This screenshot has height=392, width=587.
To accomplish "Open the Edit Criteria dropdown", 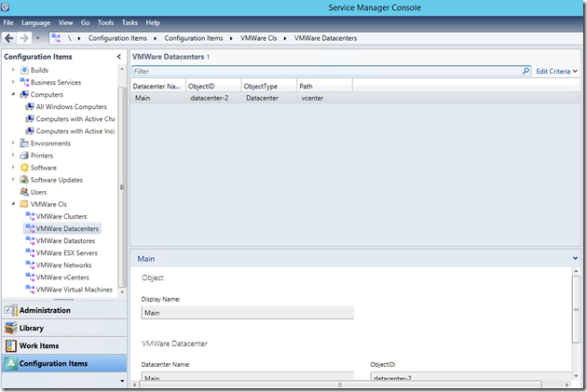I will click(556, 71).
